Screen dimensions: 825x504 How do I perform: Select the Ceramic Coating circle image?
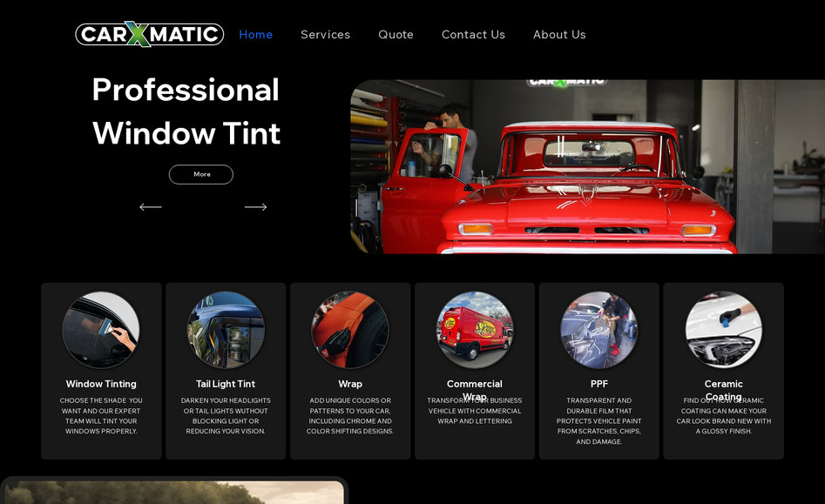pyautogui.click(x=723, y=330)
